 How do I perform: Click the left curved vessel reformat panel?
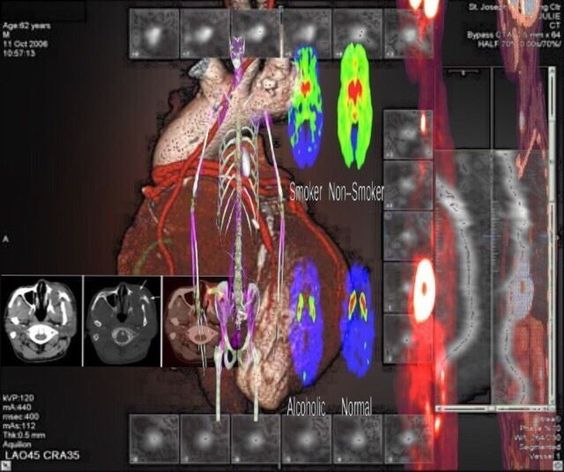pos(463,277)
